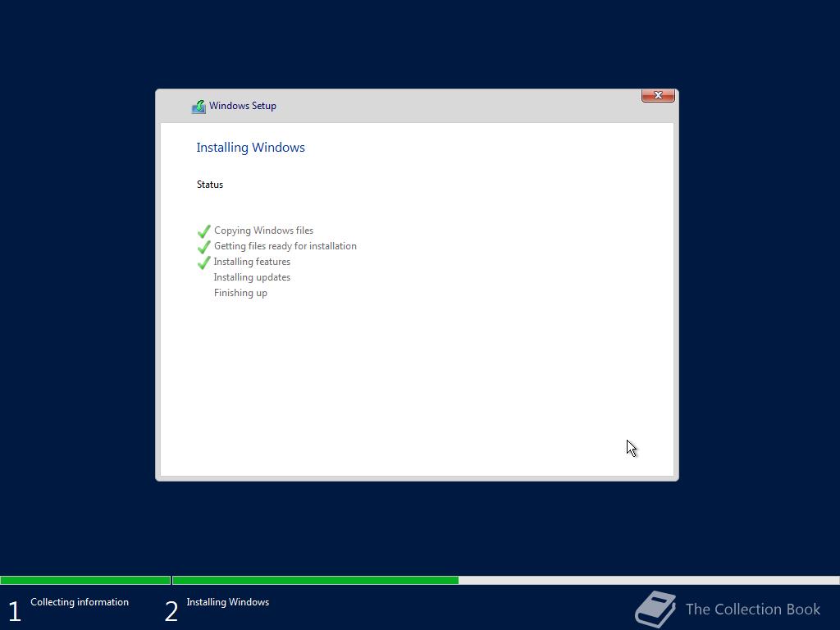Select the 'Finishing up' status line
The height and width of the screenshot is (630, 840).
point(240,293)
